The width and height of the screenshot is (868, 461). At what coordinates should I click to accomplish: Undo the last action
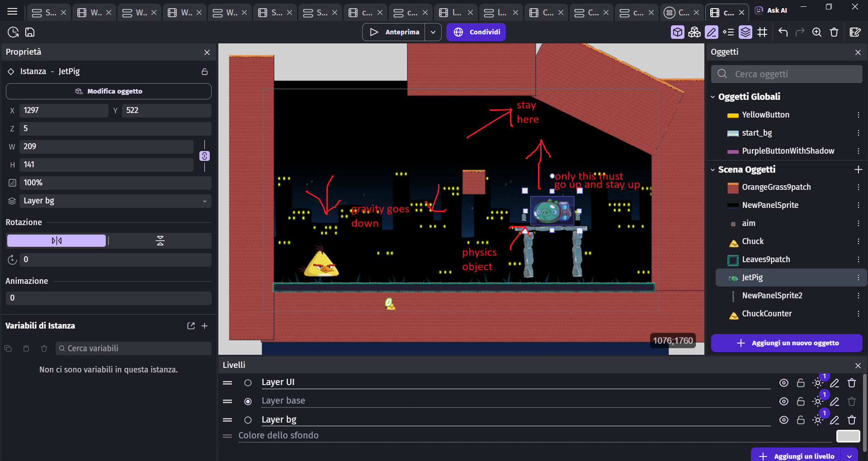(783, 32)
